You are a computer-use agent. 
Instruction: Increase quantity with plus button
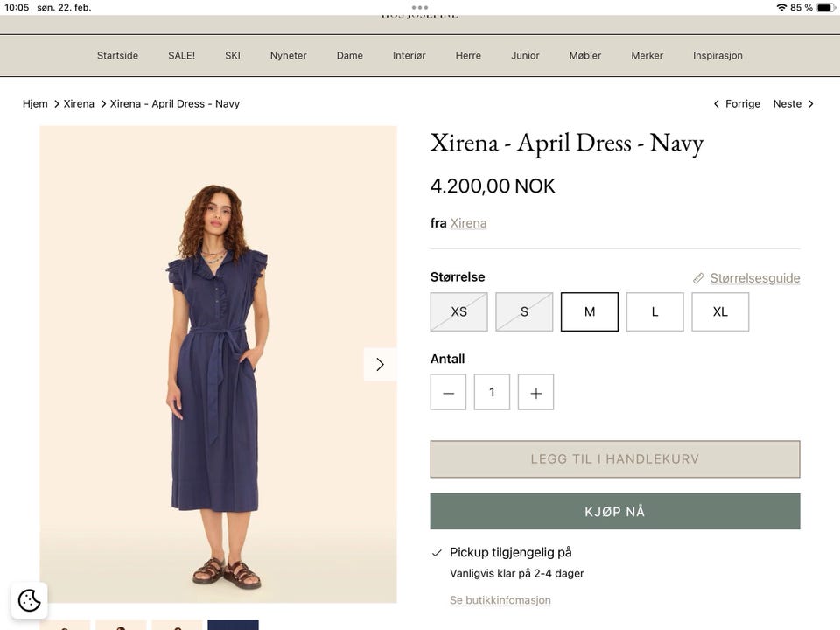[x=535, y=392]
